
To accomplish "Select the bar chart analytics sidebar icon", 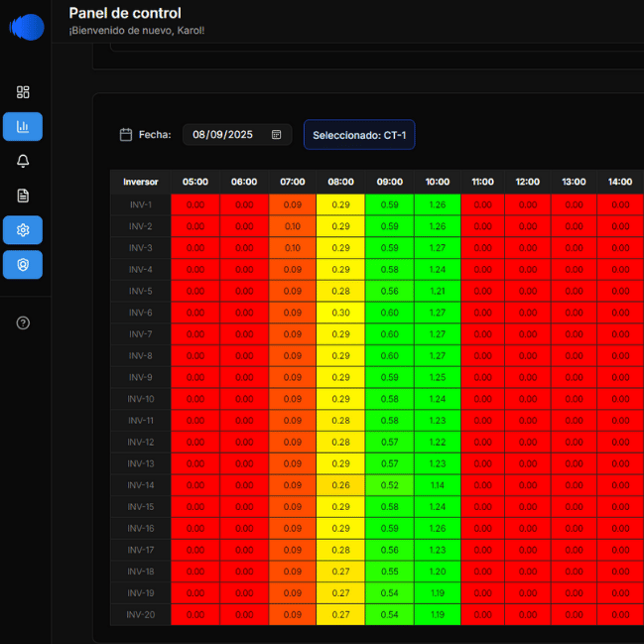I will [x=23, y=126].
